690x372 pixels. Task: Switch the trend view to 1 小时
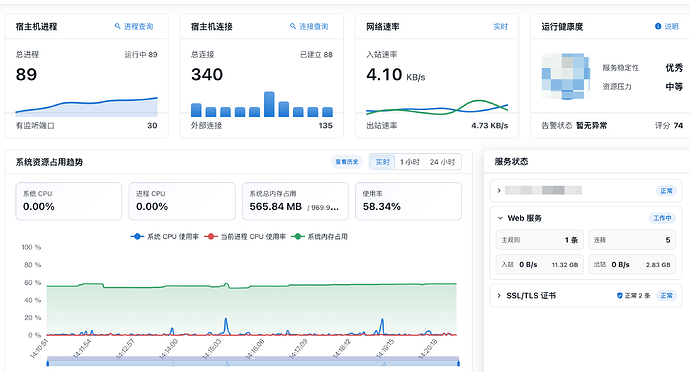pos(409,162)
